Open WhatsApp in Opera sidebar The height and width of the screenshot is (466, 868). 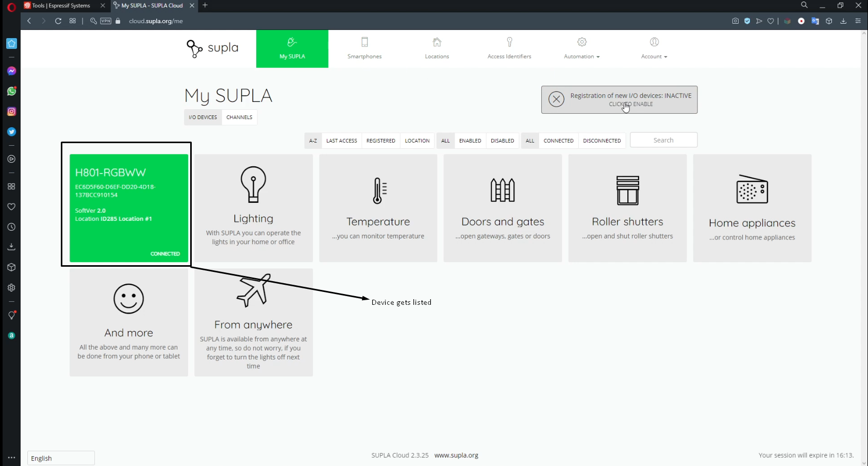pos(11,91)
